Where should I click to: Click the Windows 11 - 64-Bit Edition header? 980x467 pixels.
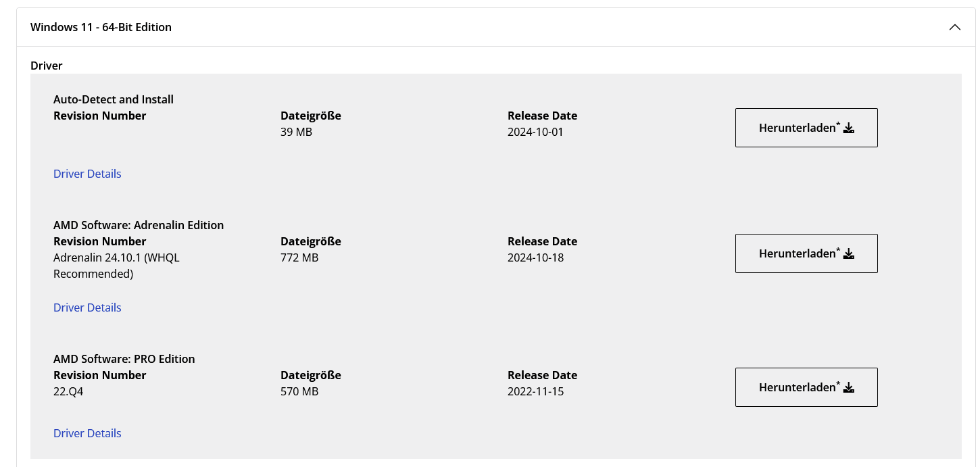point(496,27)
